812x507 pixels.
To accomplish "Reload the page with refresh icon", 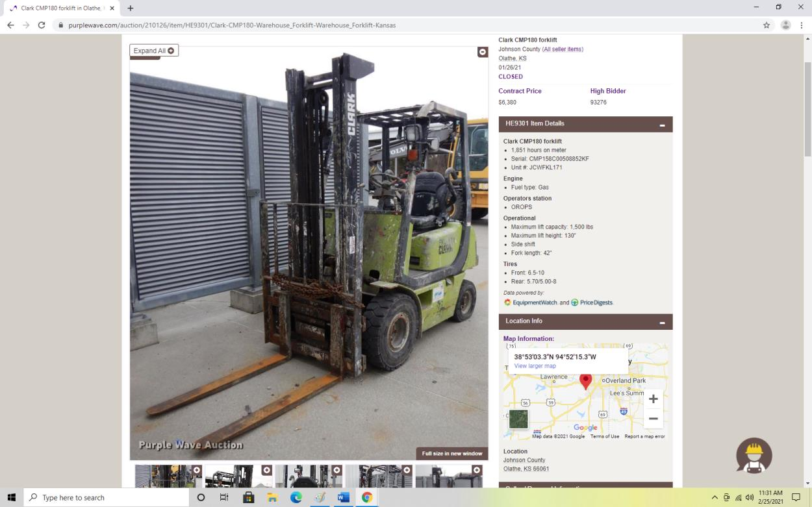I will pos(42,25).
